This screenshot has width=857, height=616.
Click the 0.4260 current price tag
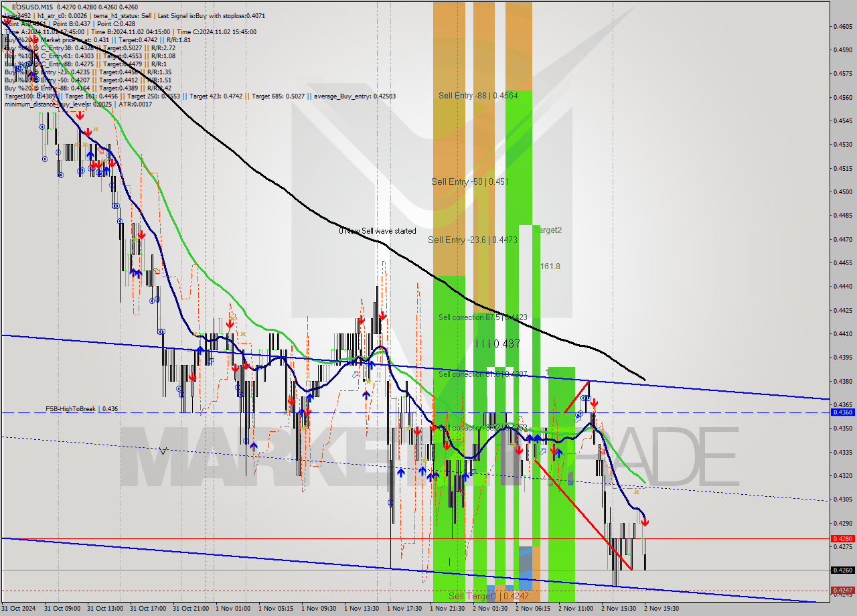[842, 570]
